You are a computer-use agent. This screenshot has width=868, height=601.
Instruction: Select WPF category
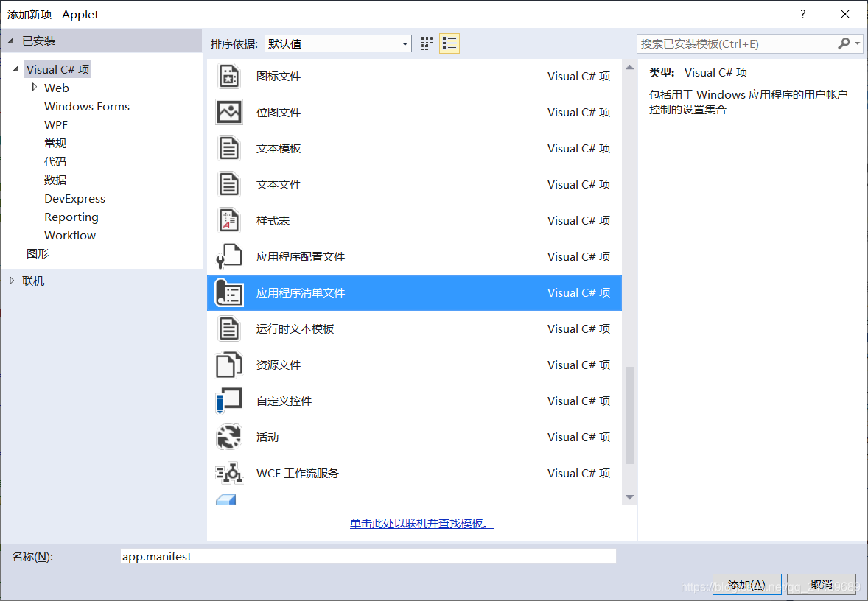coord(56,124)
